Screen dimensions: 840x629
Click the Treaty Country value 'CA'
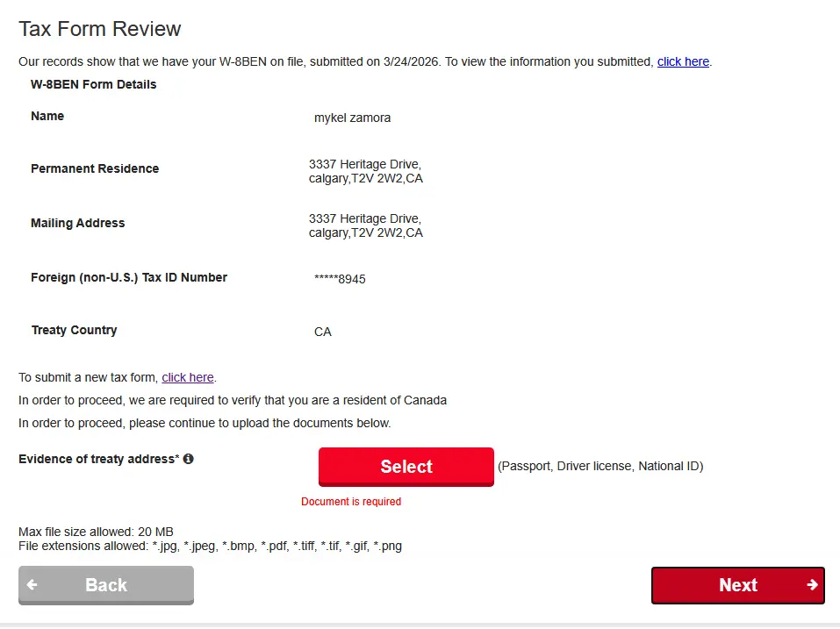pos(322,332)
